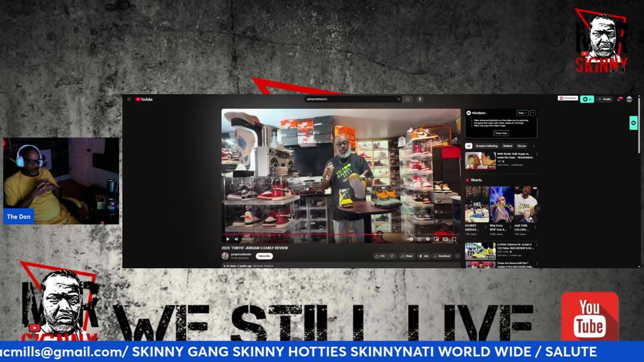Image resolution: width=644 pixels, height=362 pixels.
Task: Click the Ask button under the video
Action: pos(423,256)
